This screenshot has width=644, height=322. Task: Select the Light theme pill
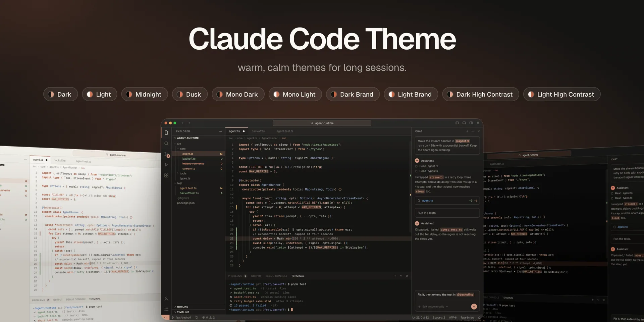99,94
